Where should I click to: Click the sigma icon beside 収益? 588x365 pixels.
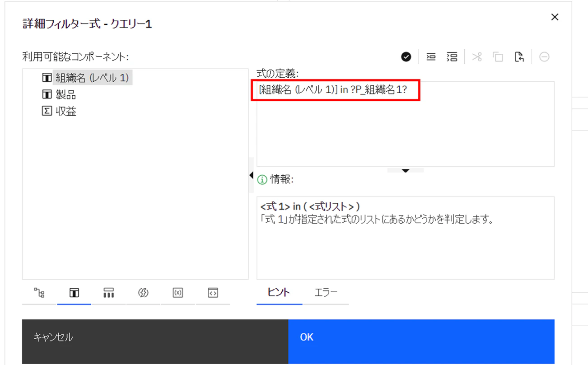(x=47, y=111)
